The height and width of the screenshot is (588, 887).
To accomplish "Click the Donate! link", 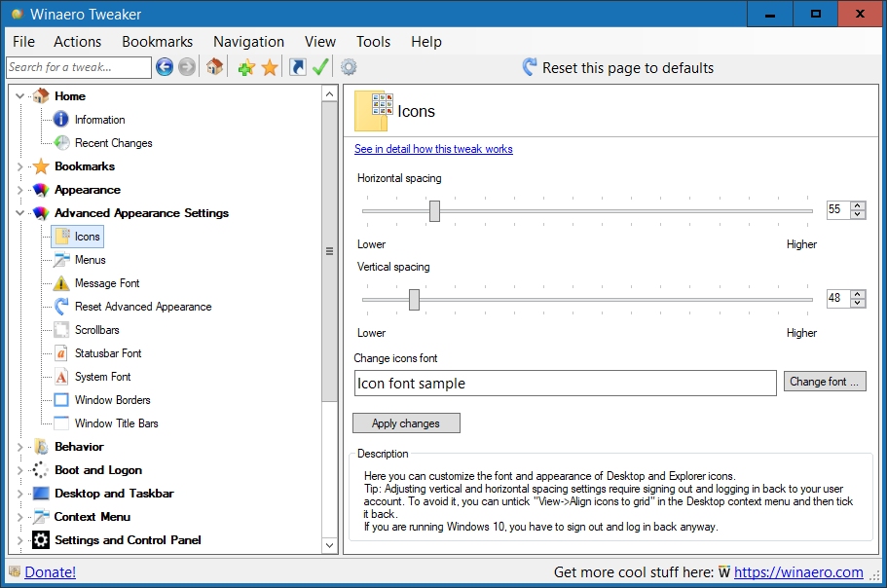I will 51,572.
